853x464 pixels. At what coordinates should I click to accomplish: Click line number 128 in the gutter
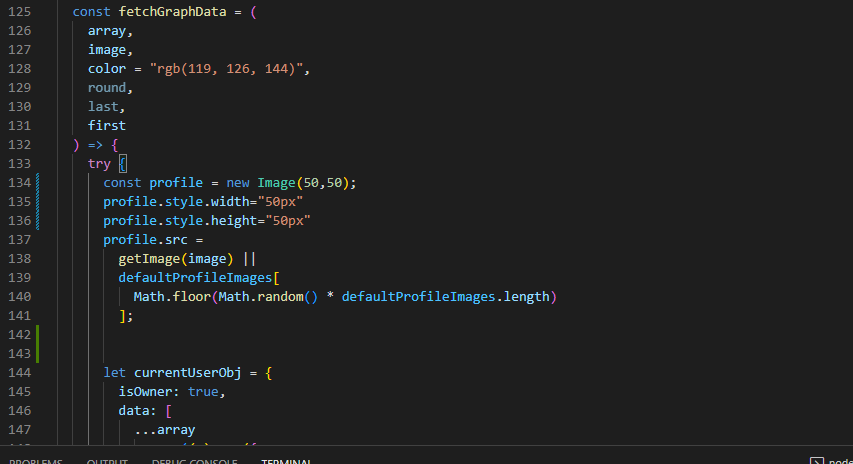click(20, 69)
